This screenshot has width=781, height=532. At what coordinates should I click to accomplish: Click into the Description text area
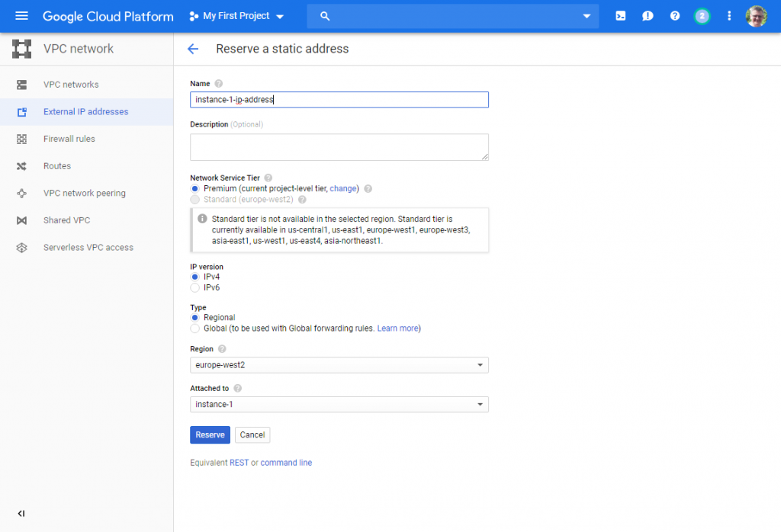pos(339,147)
